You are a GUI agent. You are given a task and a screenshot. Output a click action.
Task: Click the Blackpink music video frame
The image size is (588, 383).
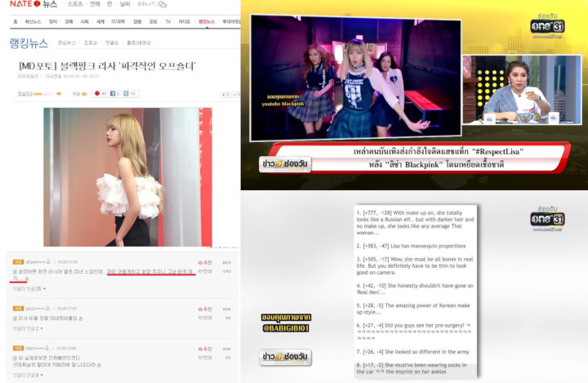tap(356, 78)
